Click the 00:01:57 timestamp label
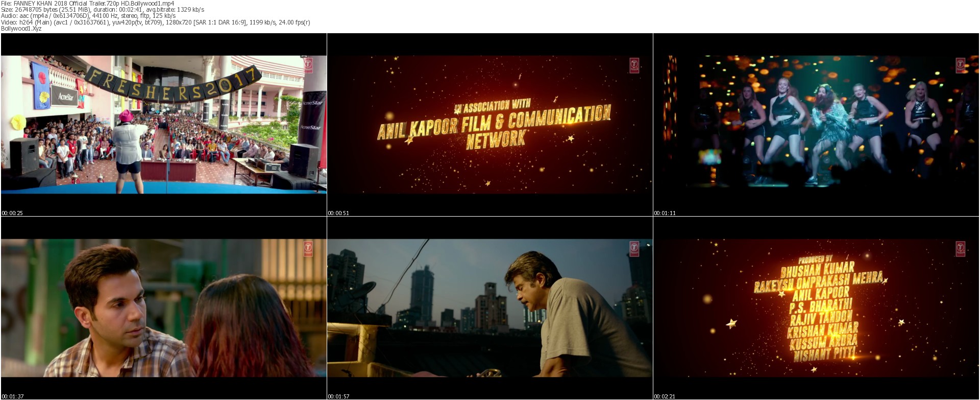The image size is (980, 400). click(x=338, y=396)
